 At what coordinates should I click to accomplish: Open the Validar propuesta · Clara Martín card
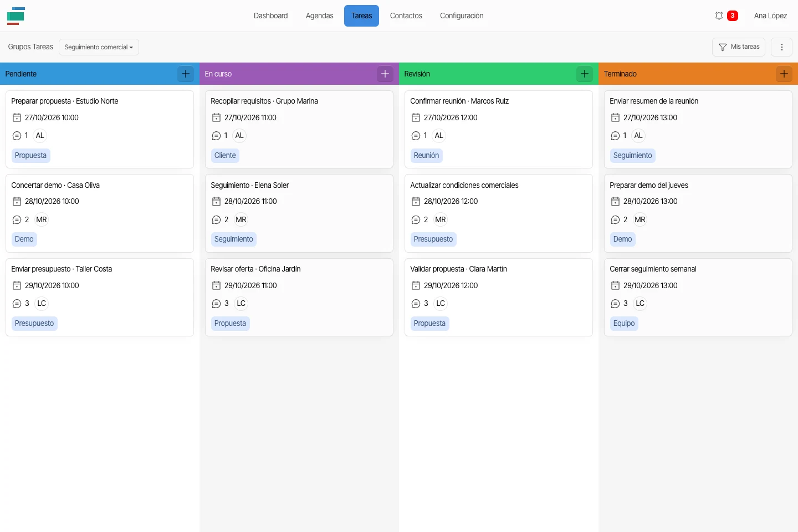pyautogui.click(x=499, y=298)
